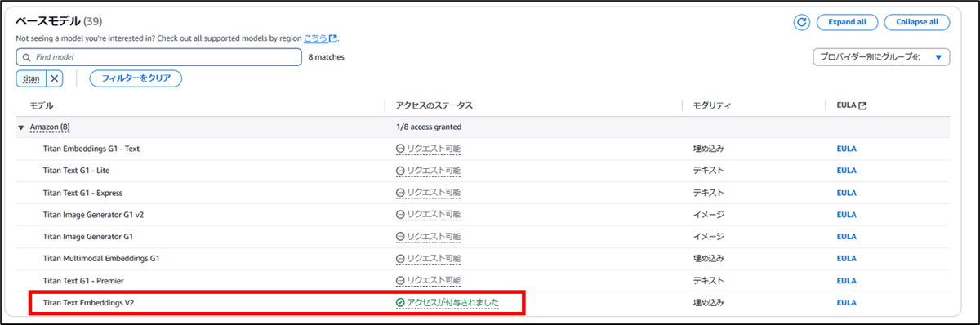Click request status for Titan Image Generator G1 v2
Viewport: 980px width, 325px height.
click(428, 215)
